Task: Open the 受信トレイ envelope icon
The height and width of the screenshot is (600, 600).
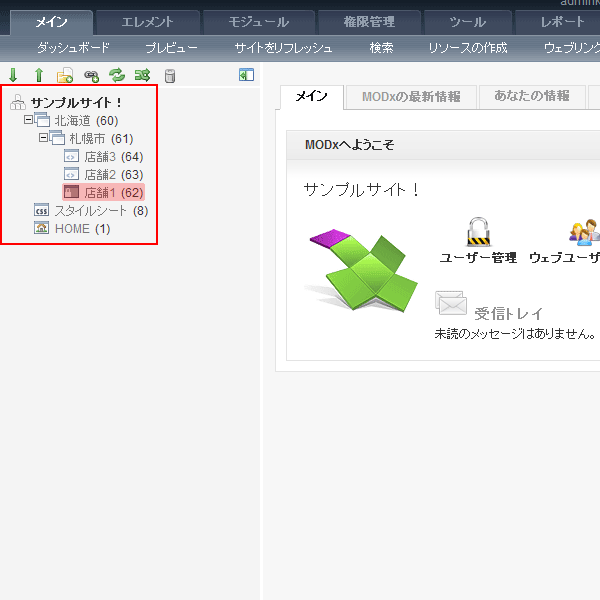Action: (x=451, y=303)
